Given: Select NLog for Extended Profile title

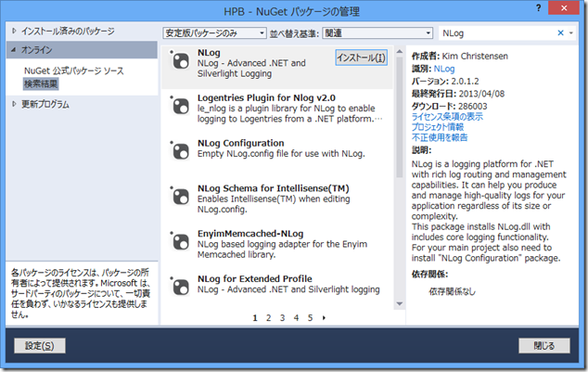Looking at the screenshot, I should pos(255,279).
